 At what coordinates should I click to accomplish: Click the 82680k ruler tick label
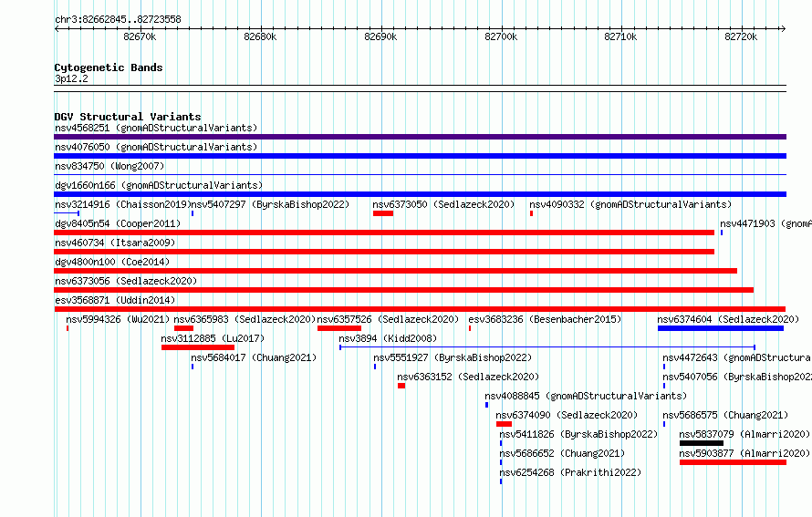tap(260, 36)
